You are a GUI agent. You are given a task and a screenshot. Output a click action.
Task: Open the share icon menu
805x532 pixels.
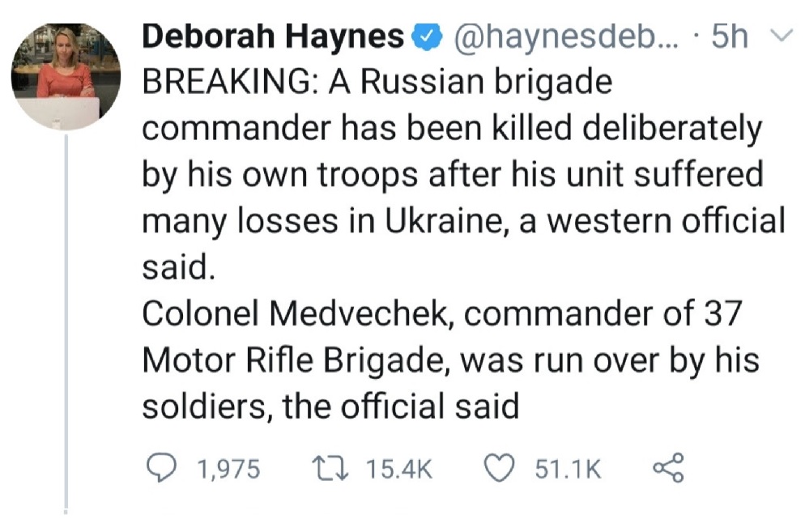[668, 467]
